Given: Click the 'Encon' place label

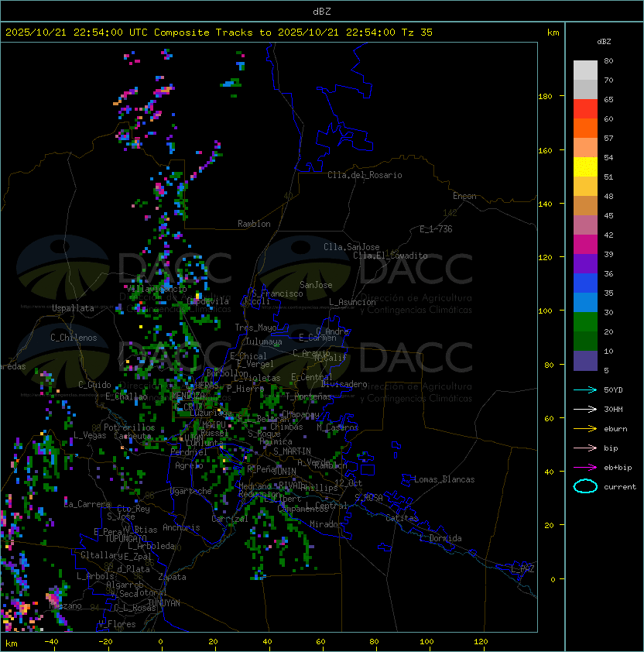Looking at the screenshot, I should coord(464,196).
